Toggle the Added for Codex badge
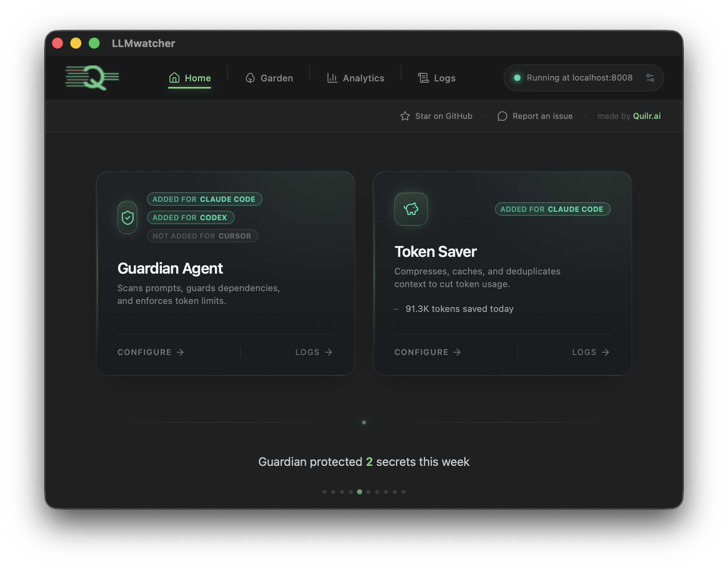This screenshot has height=568, width=728. [190, 217]
